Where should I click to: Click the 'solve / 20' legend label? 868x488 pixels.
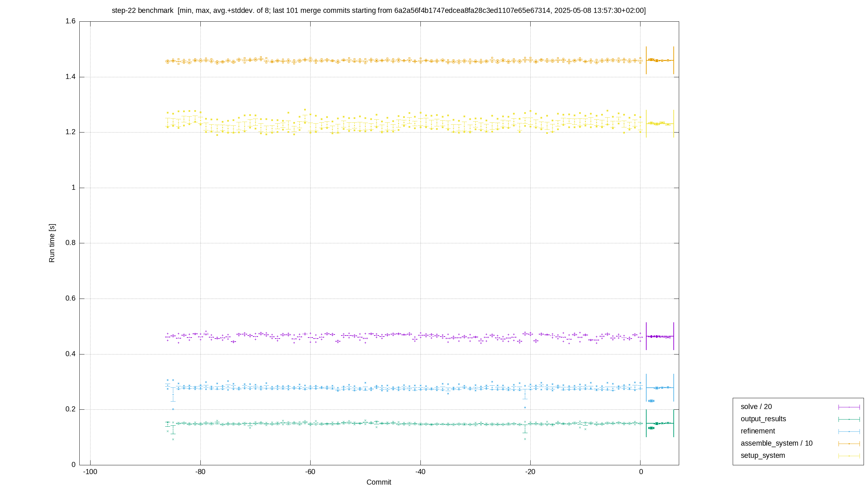(756, 407)
